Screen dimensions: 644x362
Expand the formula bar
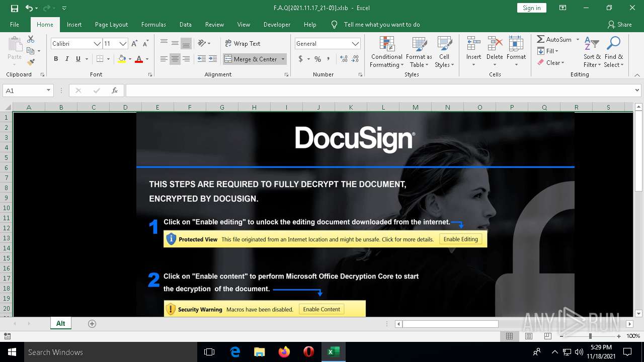coord(638,90)
